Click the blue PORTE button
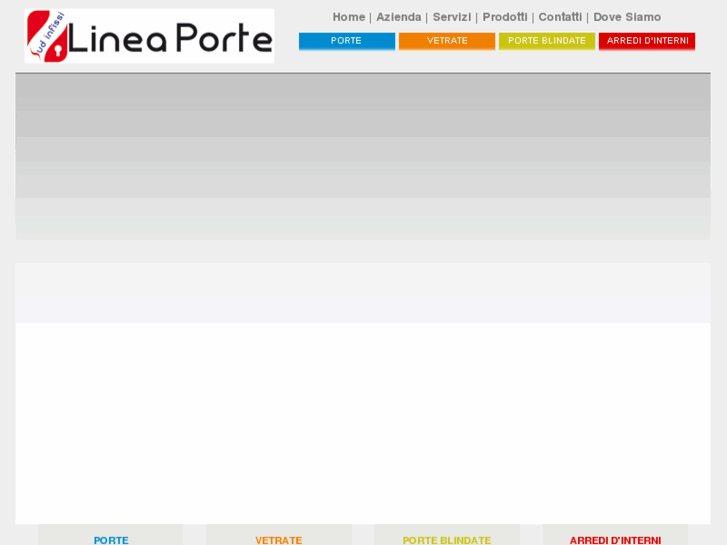 [347, 41]
